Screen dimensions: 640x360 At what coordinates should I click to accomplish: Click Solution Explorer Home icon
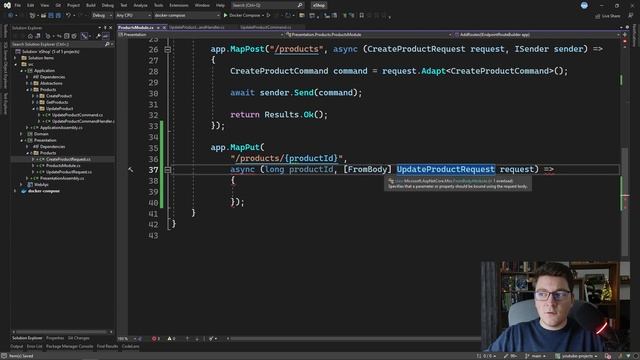(30, 36)
